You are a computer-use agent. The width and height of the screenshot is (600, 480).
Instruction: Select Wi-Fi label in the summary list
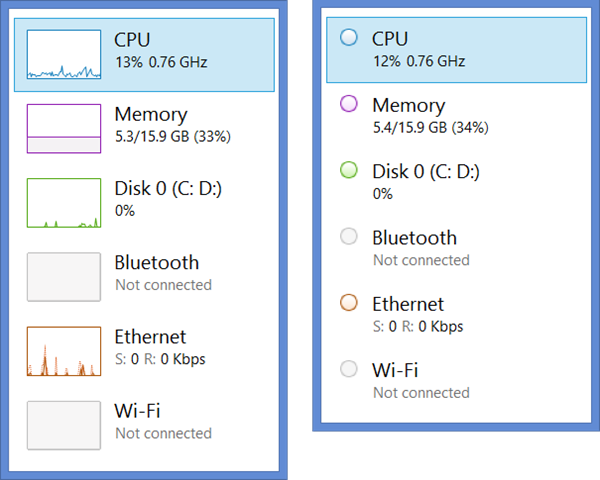pyautogui.click(x=395, y=370)
